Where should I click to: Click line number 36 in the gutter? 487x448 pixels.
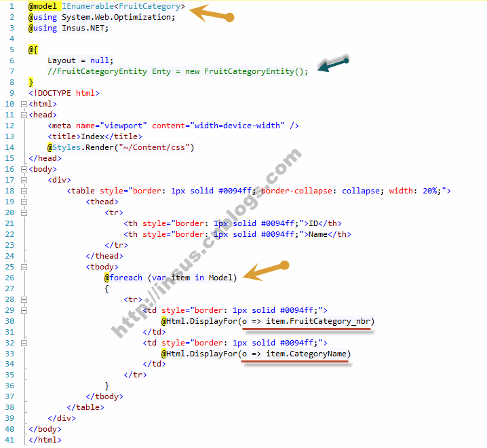[9, 386]
